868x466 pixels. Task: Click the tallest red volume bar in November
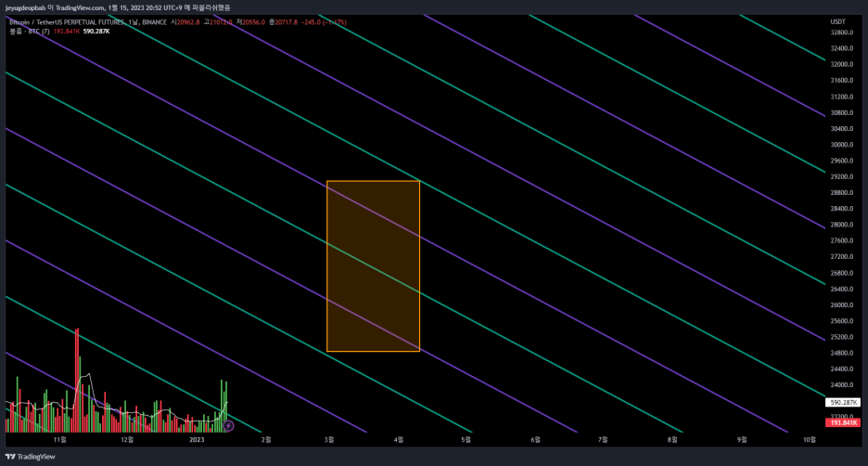(78, 380)
